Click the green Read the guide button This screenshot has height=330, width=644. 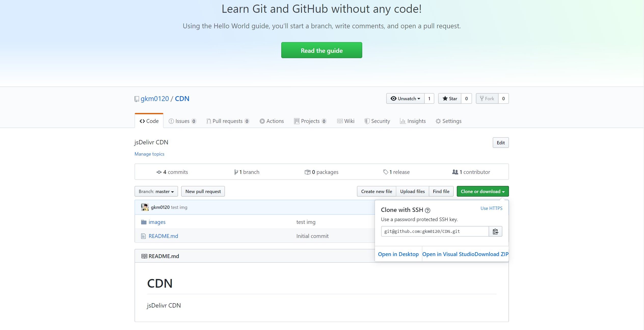coord(321,50)
